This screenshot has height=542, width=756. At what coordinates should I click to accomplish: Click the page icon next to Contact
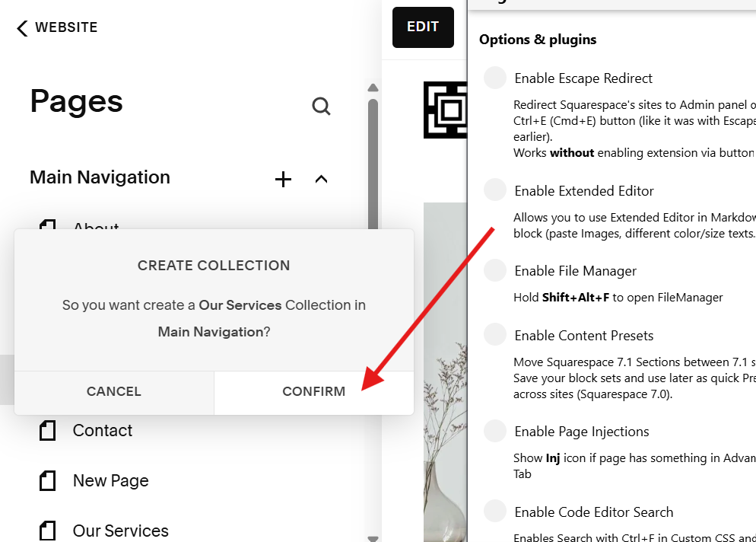pyautogui.click(x=47, y=430)
